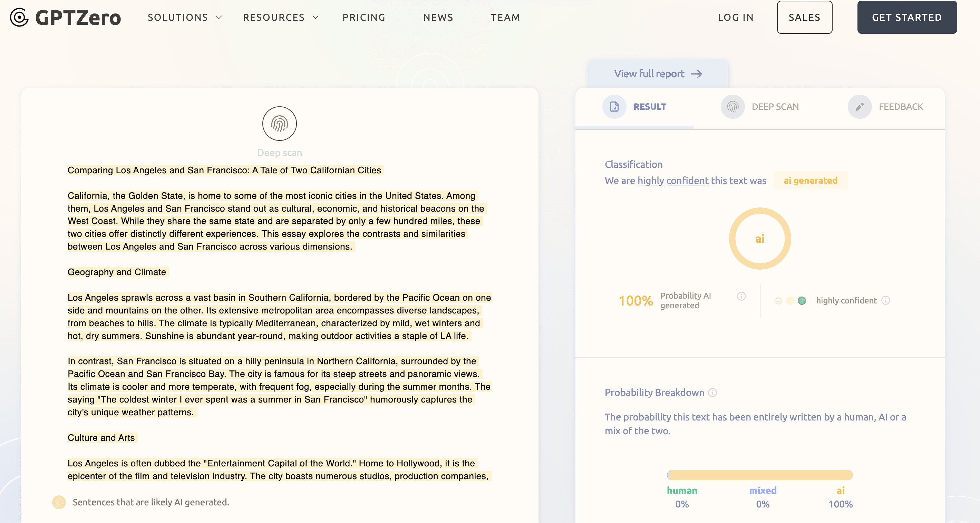Open the Pricing page

click(364, 18)
